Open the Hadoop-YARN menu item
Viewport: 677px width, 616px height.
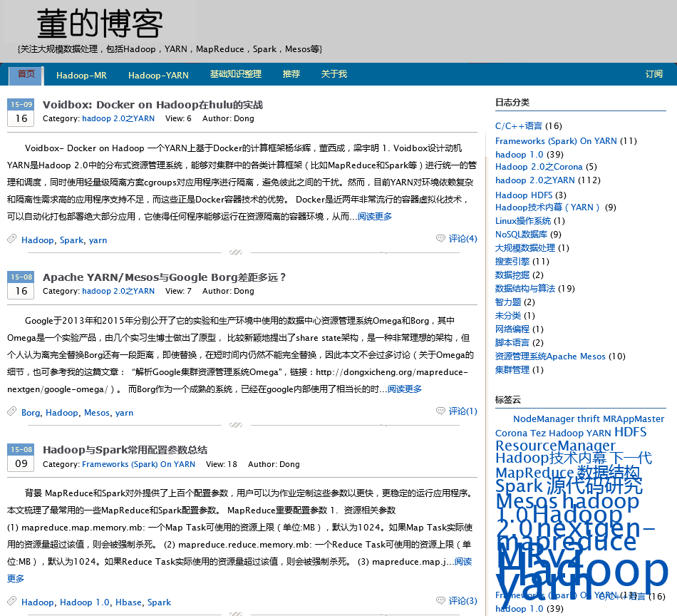point(158,75)
